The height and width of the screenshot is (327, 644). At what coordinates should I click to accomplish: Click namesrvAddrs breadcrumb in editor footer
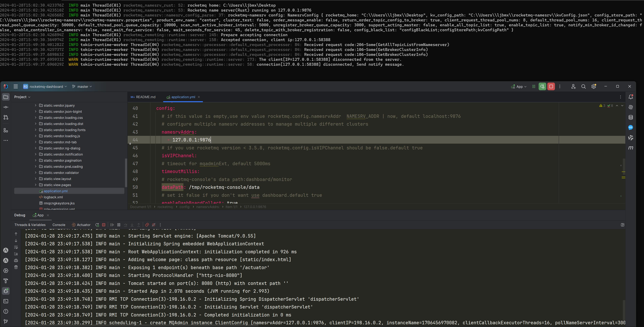tap(208, 207)
